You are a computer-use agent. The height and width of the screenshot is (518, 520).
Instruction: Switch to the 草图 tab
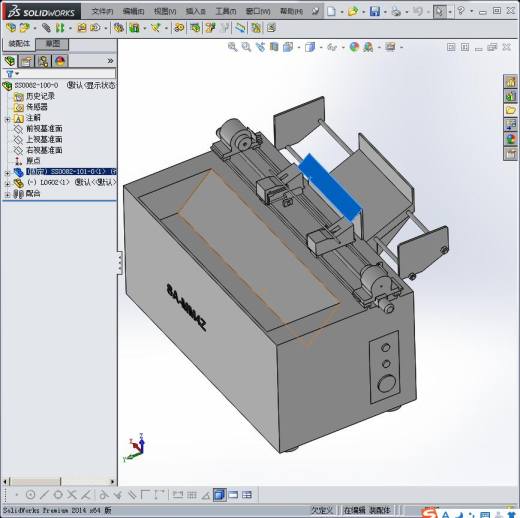52,44
